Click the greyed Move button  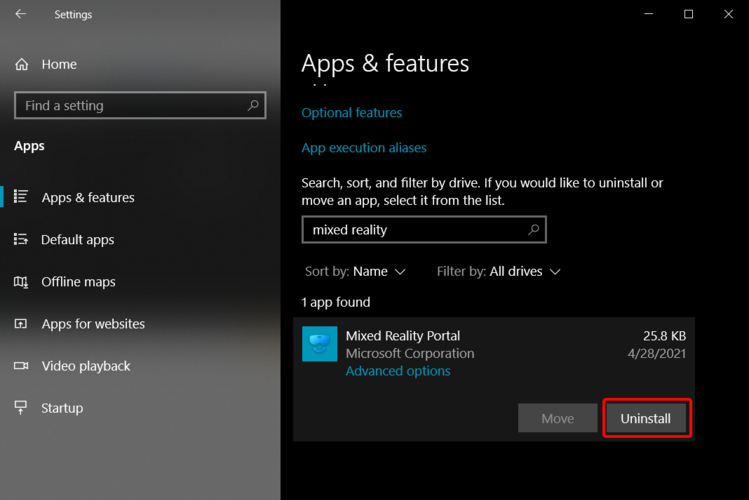[x=557, y=418]
